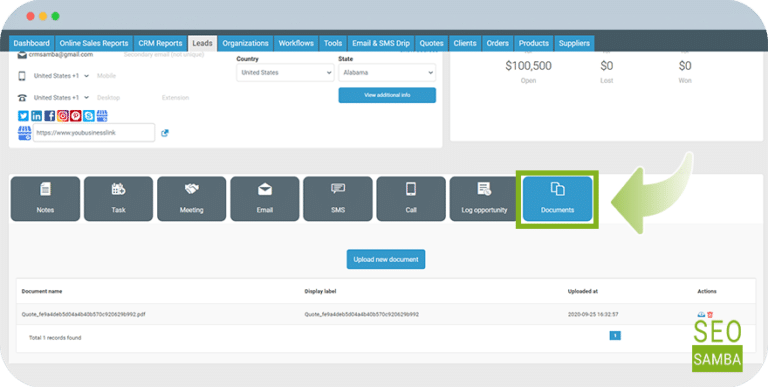This screenshot has height=387, width=768.
Task: Send an SMS to lead
Action: (338, 199)
